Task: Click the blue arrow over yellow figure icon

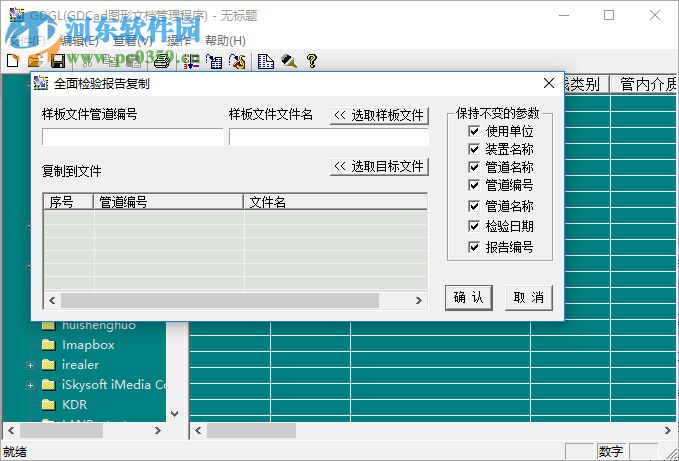Action: 237,61
